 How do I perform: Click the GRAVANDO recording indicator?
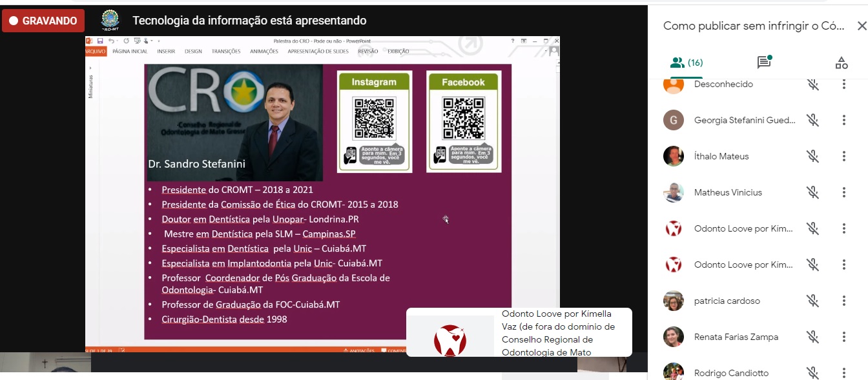pyautogui.click(x=43, y=21)
